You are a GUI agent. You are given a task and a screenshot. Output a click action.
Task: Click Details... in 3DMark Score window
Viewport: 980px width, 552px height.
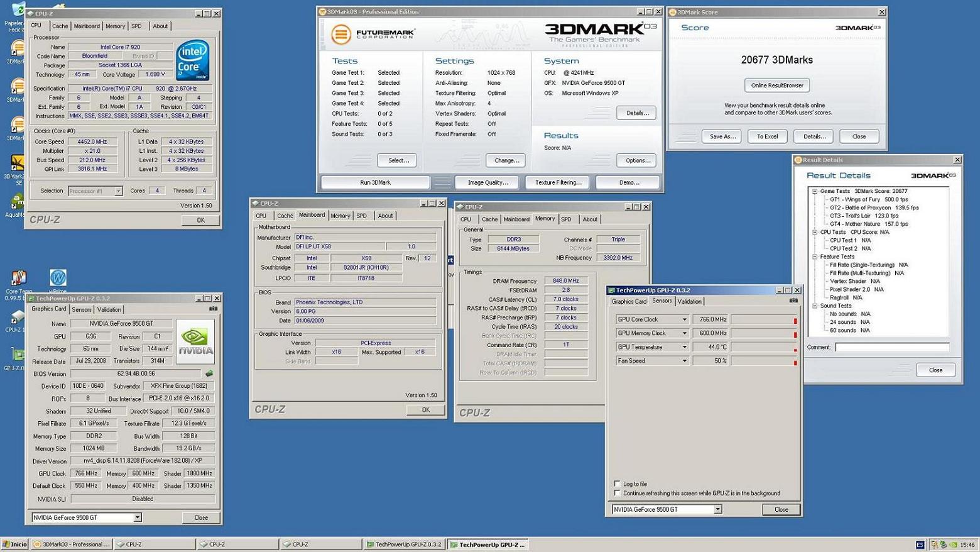(814, 136)
